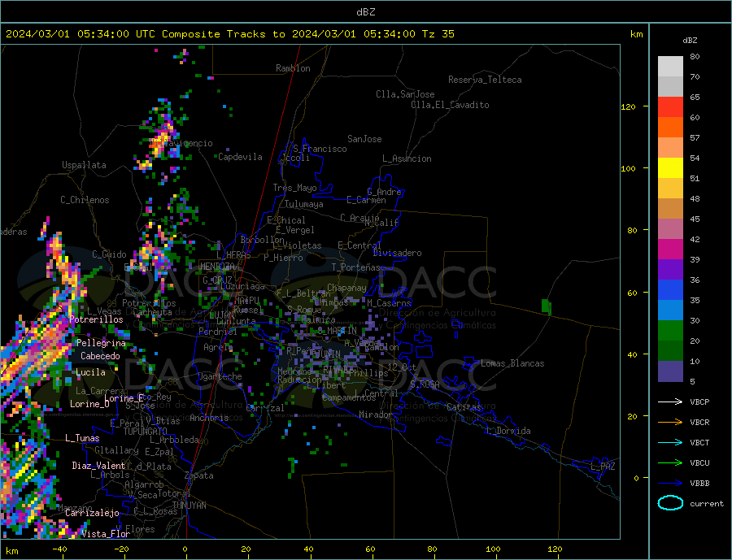Click the Lomas_Blancas map label
This screenshot has width=732, height=560.
click(512, 363)
